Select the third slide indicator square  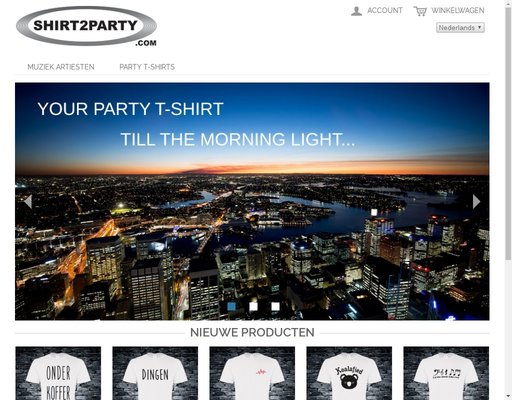(x=275, y=306)
